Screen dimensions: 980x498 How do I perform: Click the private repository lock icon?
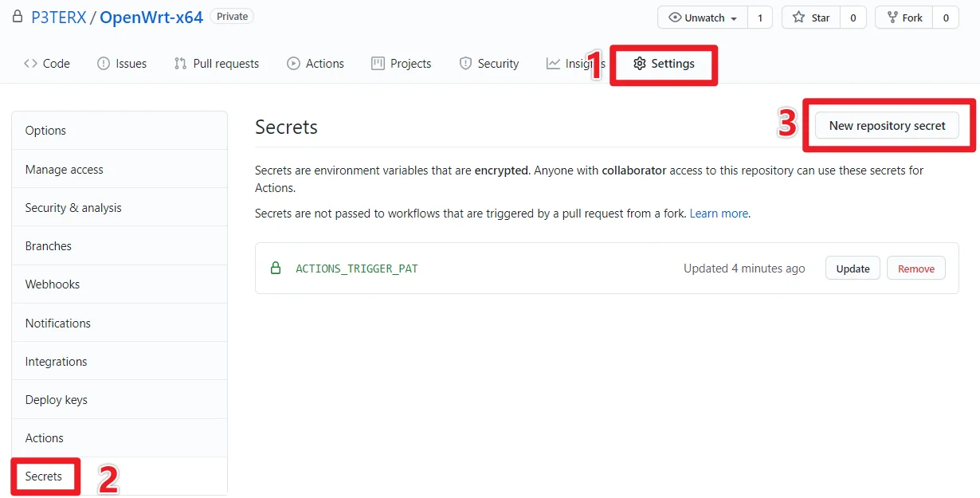18,17
